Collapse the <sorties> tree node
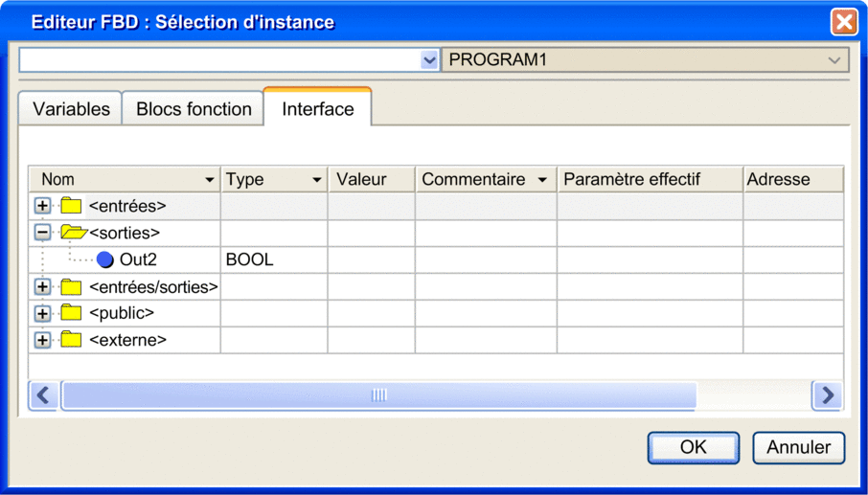The height and width of the screenshot is (495, 868). click(42, 233)
